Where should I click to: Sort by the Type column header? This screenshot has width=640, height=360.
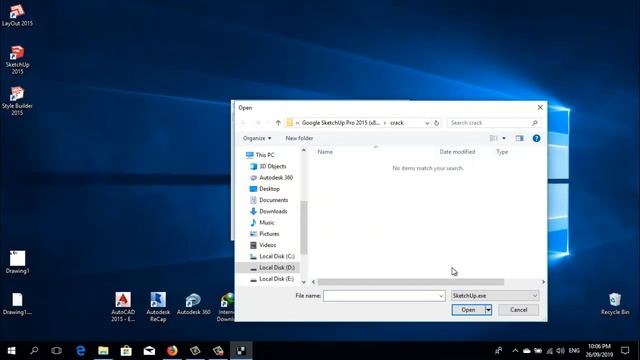[x=502, y=152]
